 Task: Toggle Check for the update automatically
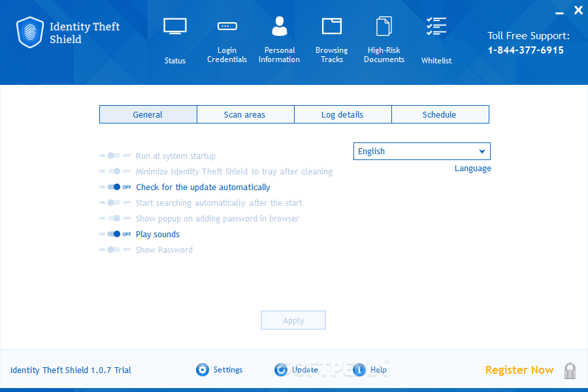(114, 188)
